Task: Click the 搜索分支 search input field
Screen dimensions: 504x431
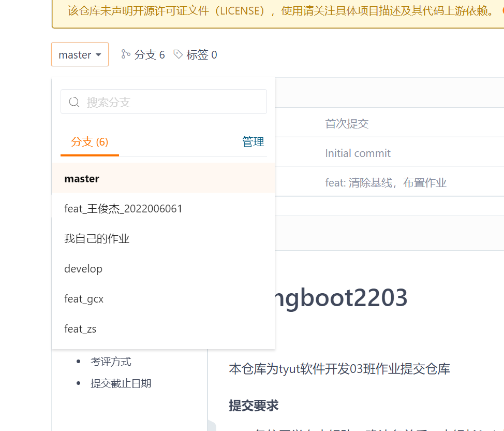Action: 164,102
